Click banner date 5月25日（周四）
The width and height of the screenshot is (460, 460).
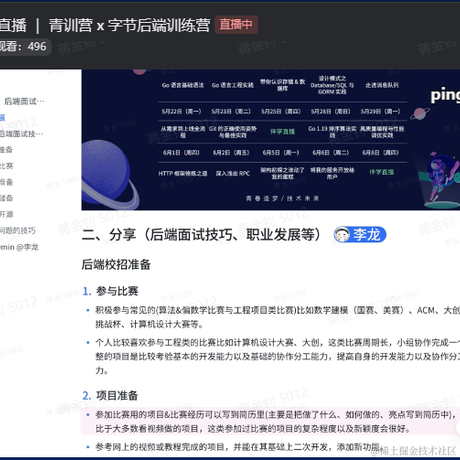coord(281,111)
